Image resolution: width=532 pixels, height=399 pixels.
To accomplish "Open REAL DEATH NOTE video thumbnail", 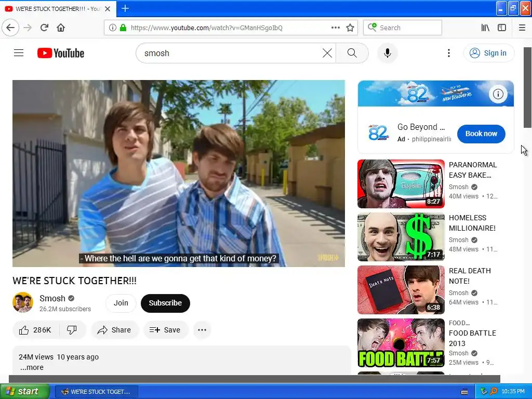I will coord(401,290).
